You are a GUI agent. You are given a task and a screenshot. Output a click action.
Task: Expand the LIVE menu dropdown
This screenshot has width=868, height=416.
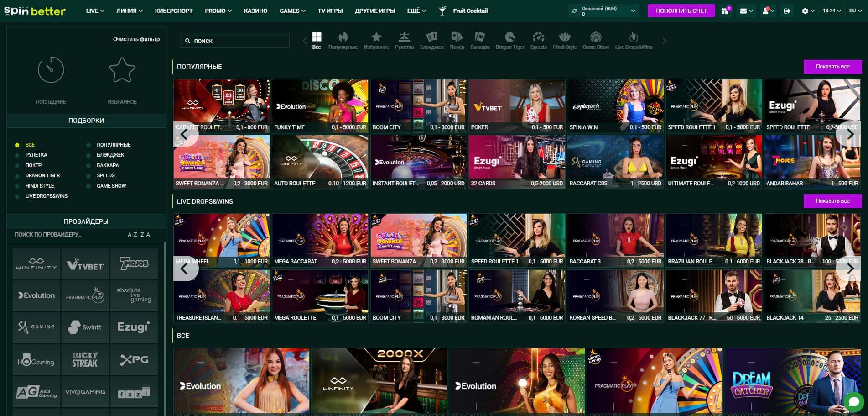(x=95, y=11)
